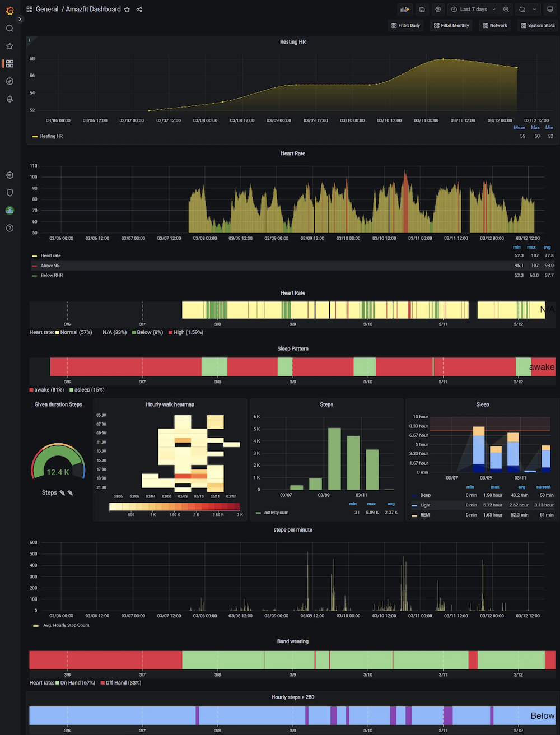The height and width of the screenshot is (735, 560).
Task: Open Explore compass icon
Action: (x=10, y=81)
